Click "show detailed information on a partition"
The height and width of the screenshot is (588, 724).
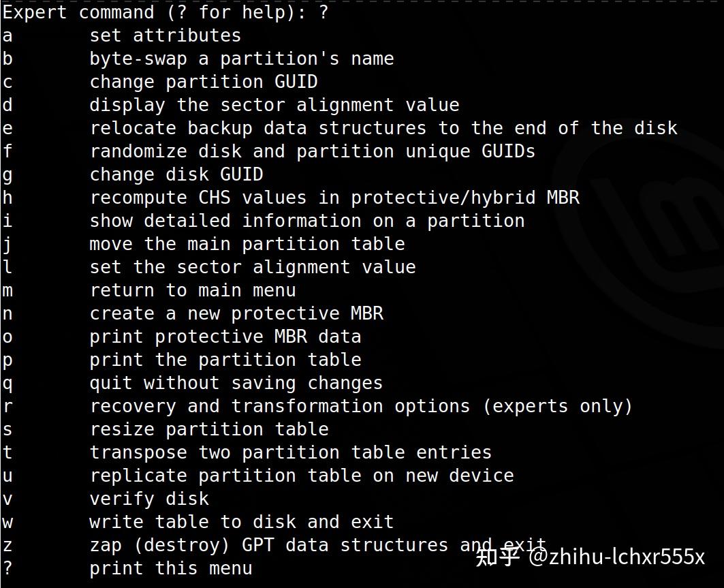306,221
